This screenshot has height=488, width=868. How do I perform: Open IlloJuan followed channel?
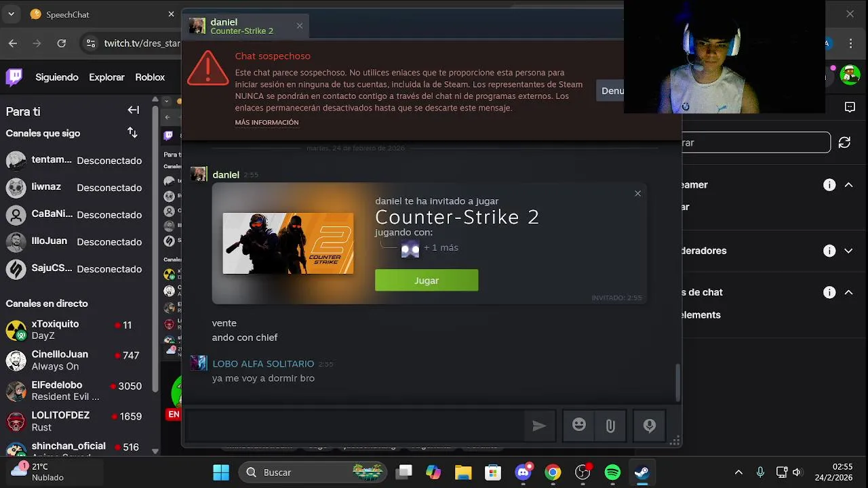(x=75, y=241)
